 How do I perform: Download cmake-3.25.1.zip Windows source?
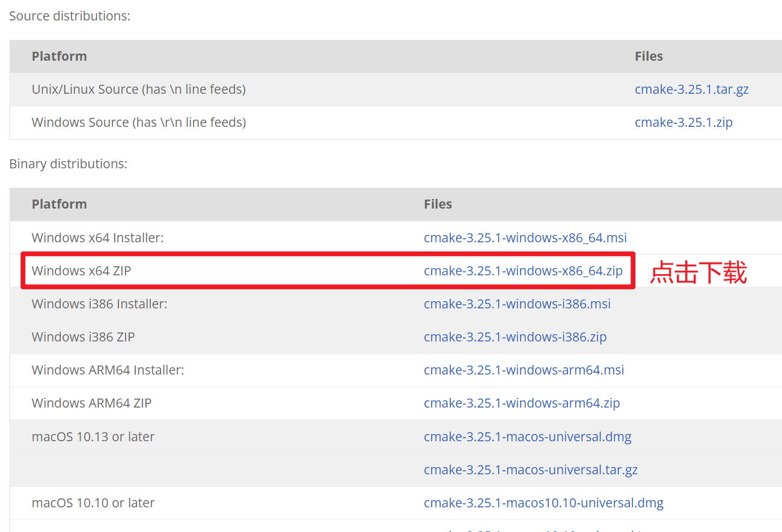683,123
